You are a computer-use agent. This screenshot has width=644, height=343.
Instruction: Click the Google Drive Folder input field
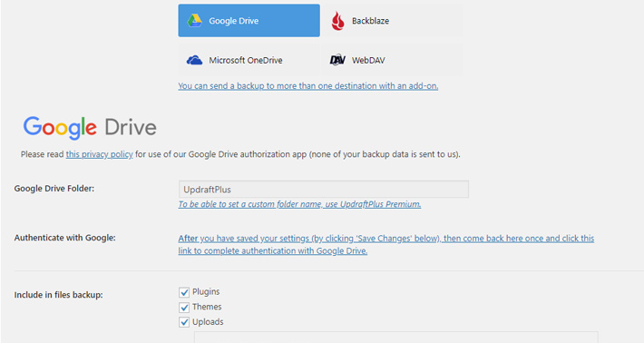pos(324,190)
